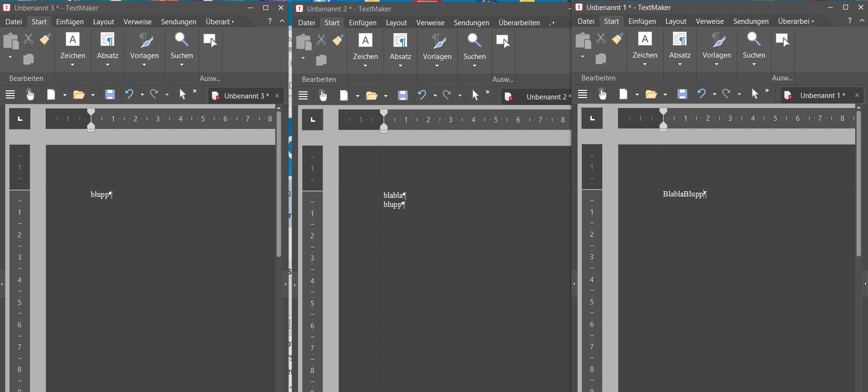Click Save disk icon in Unbenannt 2 window
The image size is (868, 392).
coord(403,96)
